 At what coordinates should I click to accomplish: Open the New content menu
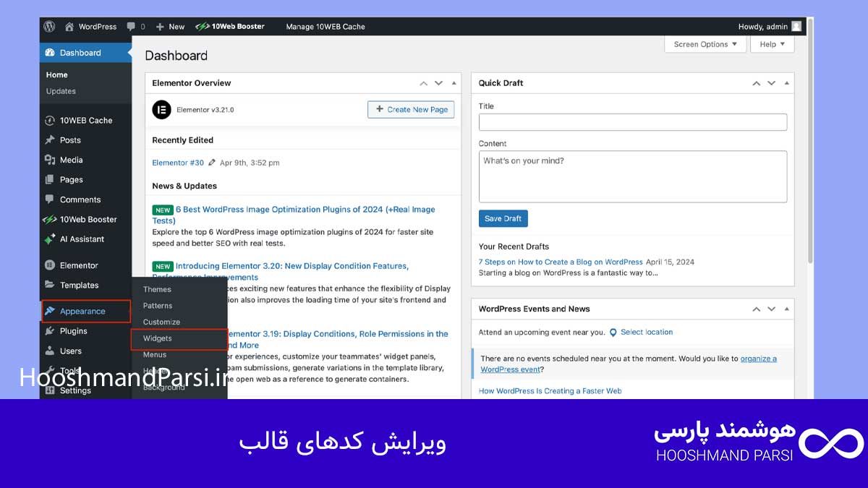point(170,27)
